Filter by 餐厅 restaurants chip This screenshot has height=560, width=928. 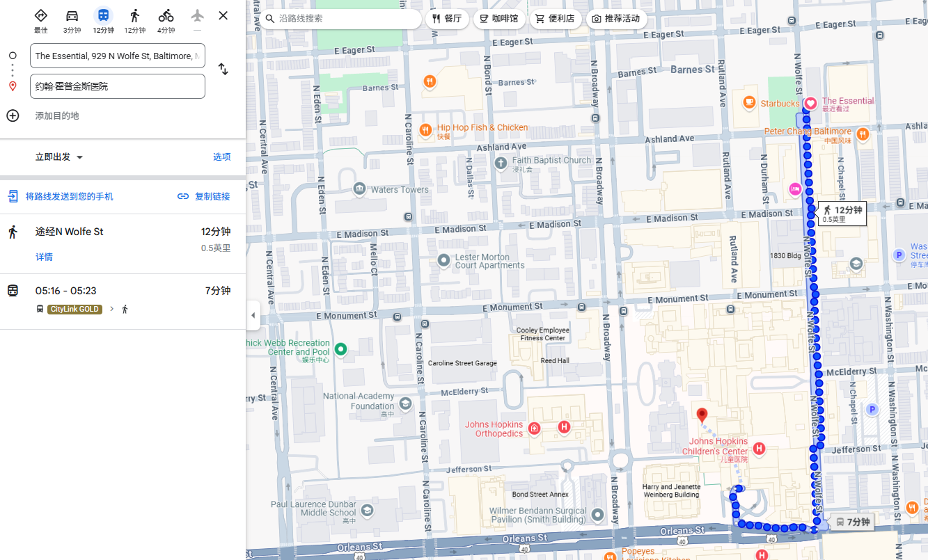446,19
